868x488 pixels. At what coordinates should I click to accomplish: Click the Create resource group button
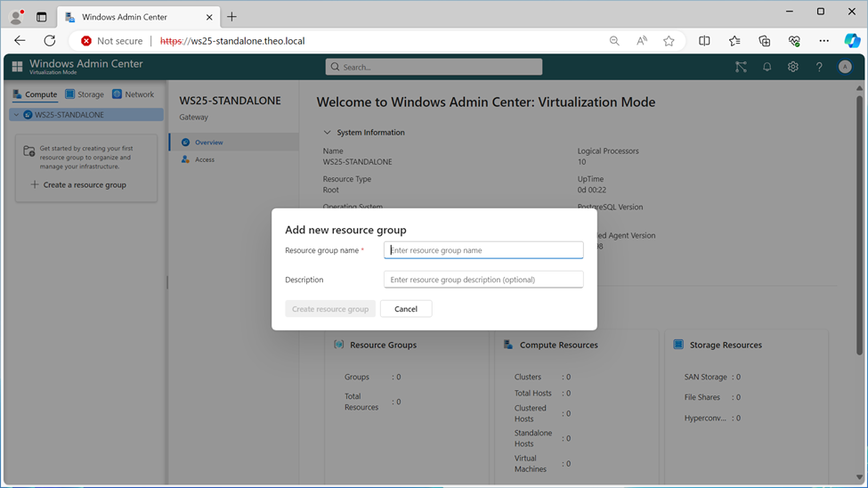[x=330, y=309]
